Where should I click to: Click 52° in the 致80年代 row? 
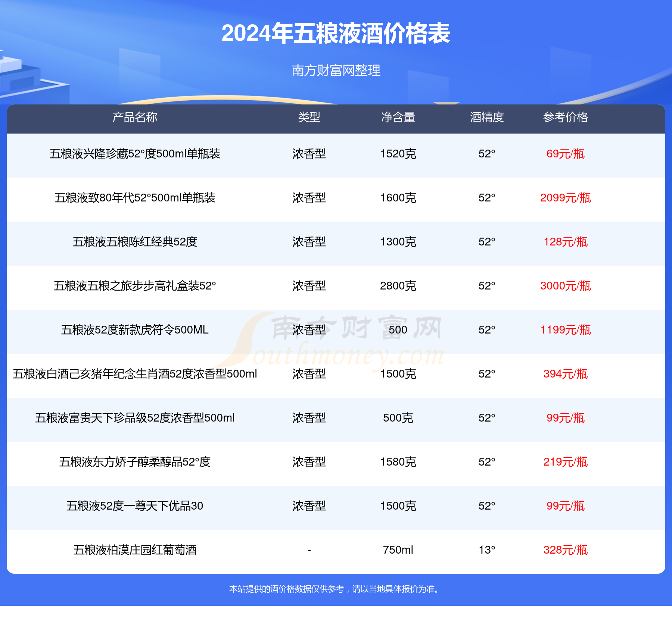tap(487, 198)
